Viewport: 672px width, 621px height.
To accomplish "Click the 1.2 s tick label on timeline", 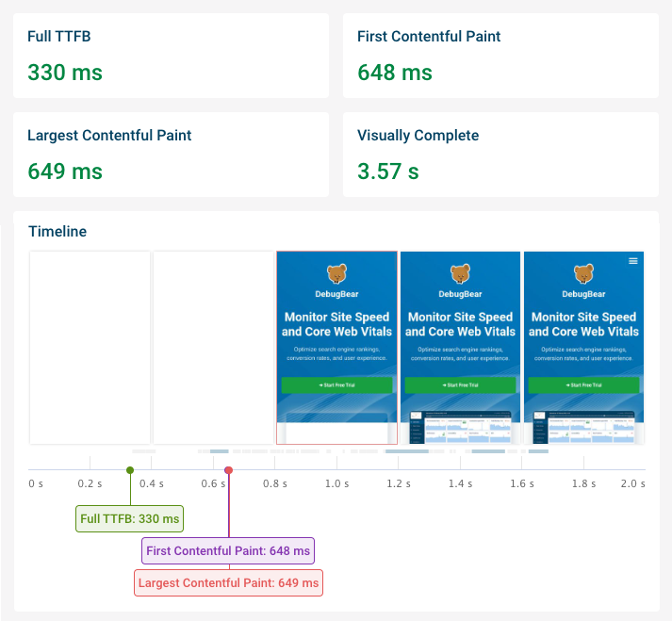I will tap(399, 483).
